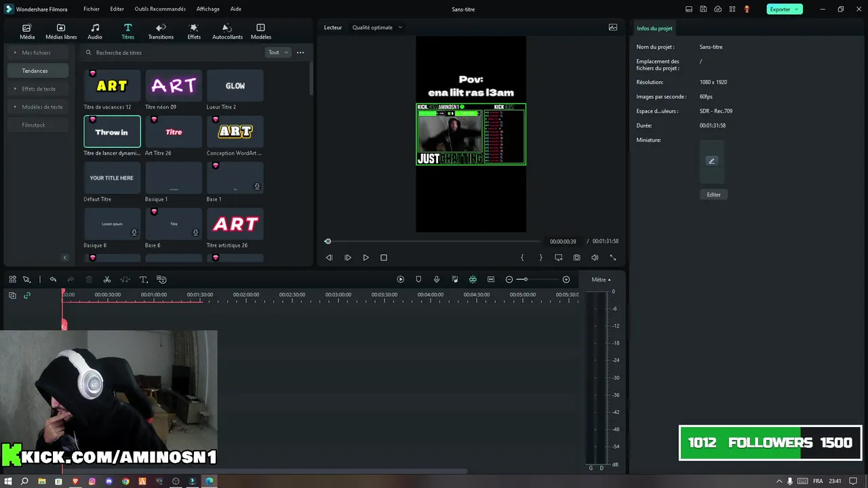
Task: Expand the Effets de texte section
Action: [x=37, y=89]
